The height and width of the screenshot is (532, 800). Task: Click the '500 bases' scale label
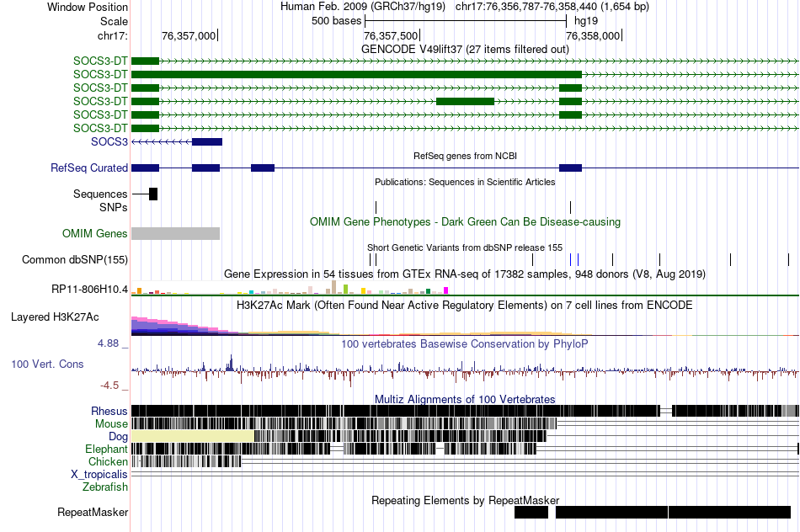point(336,21)
